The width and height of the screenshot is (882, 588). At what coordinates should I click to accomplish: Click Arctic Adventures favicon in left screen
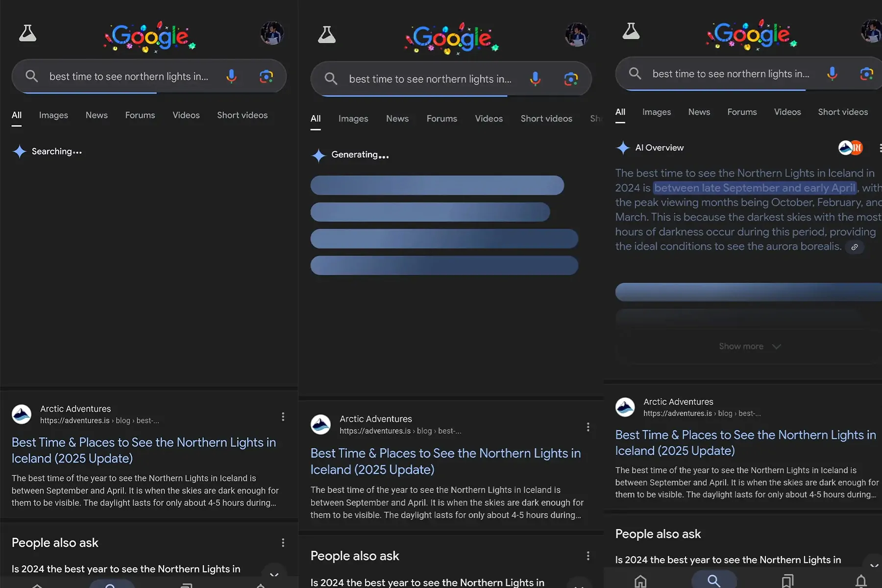(x=22, y=414)
